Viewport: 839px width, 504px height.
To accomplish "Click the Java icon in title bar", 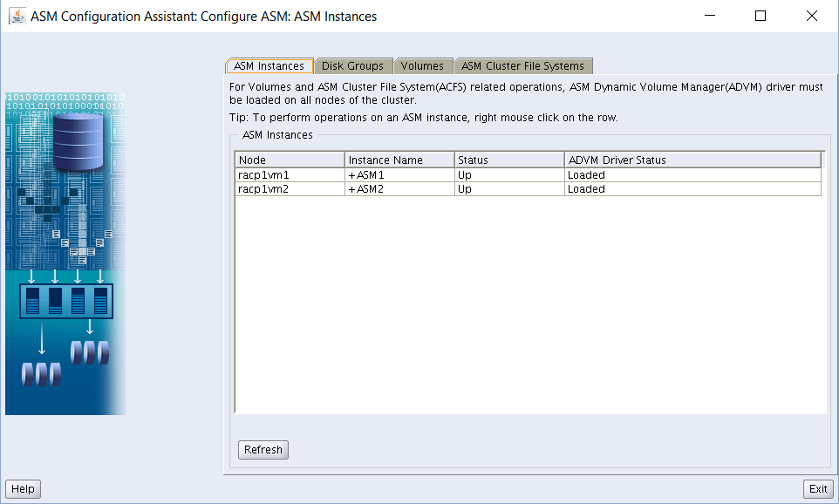I will coord(17,17).
